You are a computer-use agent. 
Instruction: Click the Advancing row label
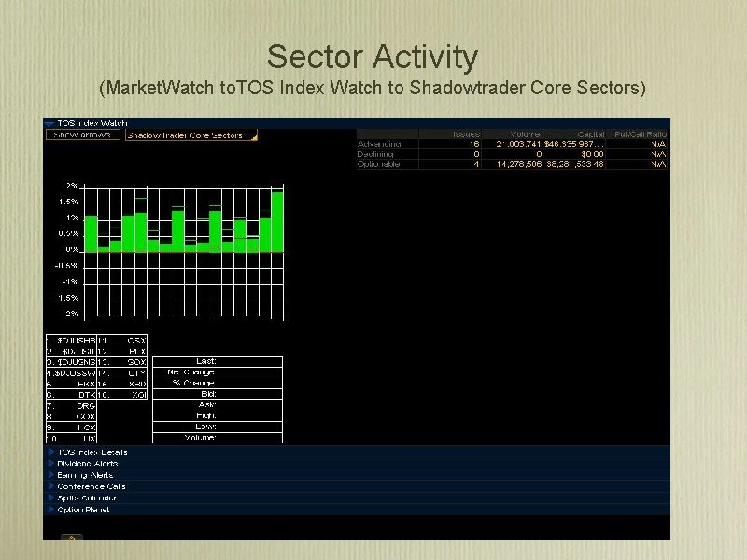click(379, 144)
